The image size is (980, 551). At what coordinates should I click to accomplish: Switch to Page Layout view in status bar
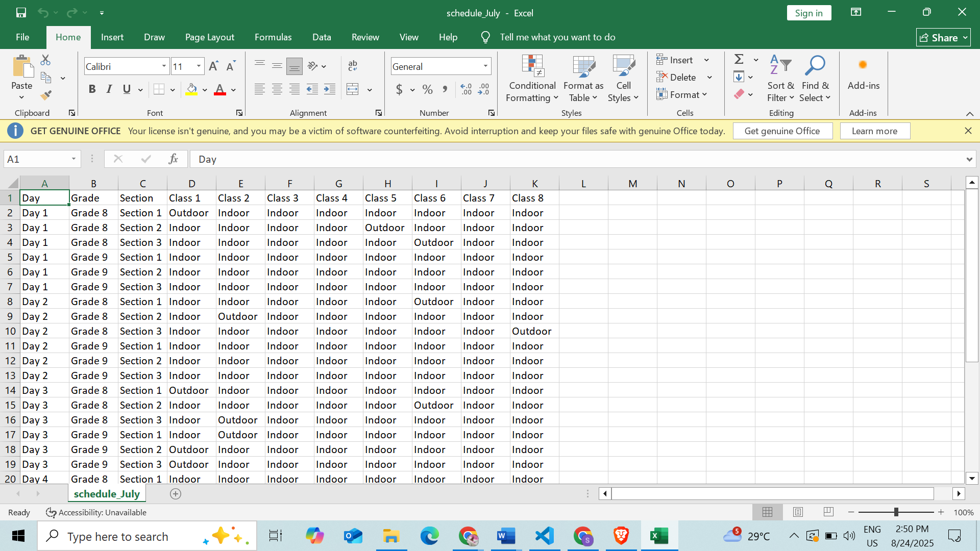pyautogui.click(x=798, y=512)
